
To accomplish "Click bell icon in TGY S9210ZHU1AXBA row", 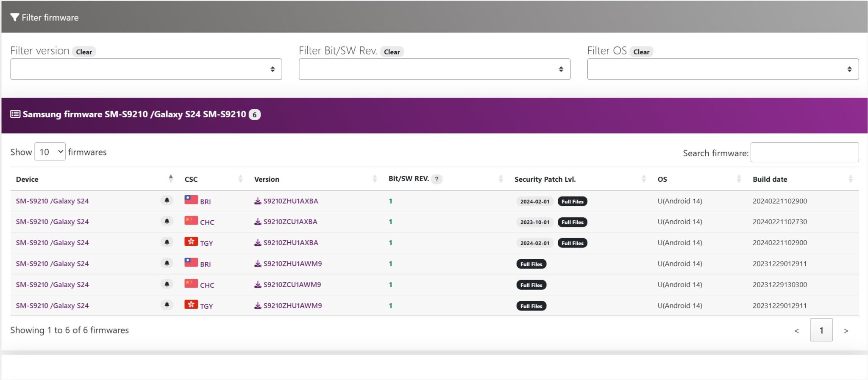I will pos(167,242).
